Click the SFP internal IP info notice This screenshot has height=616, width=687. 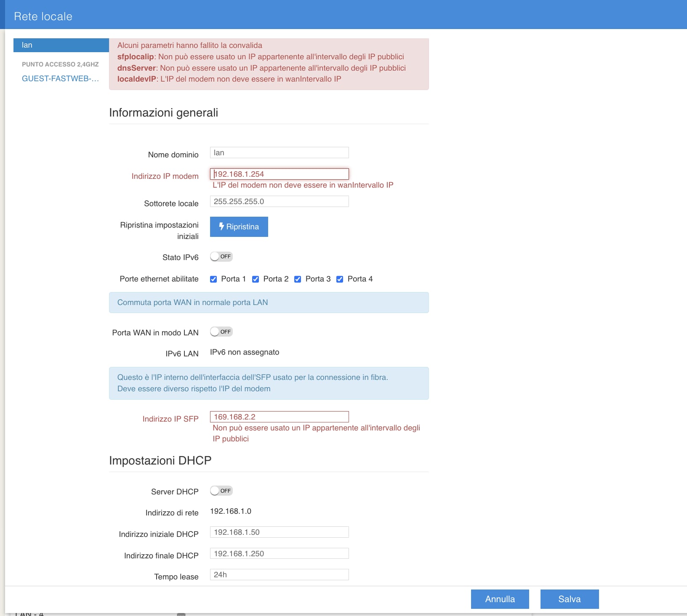click(269, 383)
